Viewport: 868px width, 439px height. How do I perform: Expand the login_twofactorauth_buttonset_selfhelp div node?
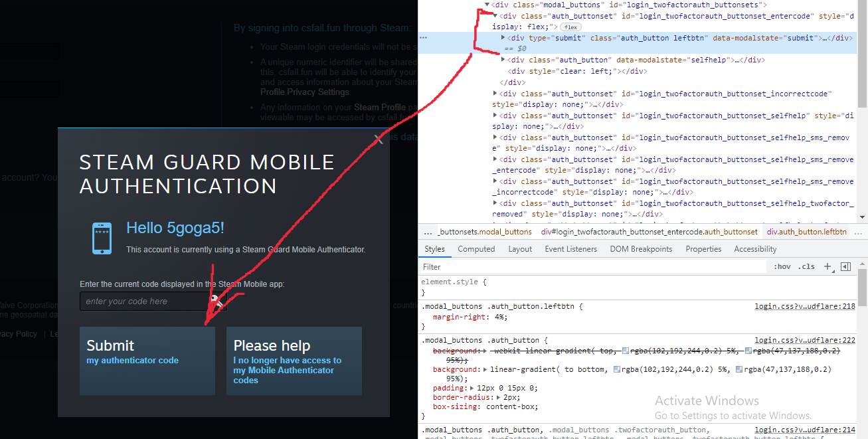point(495,116)
